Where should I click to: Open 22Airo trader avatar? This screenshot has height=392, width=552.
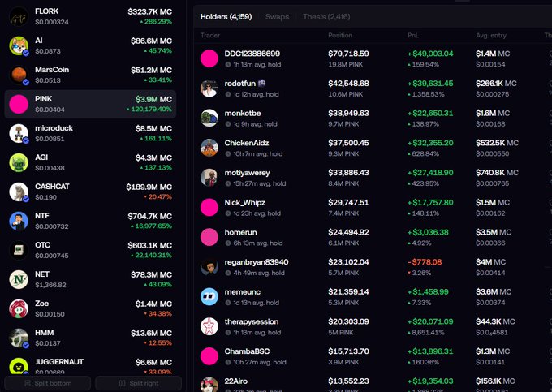pos(209,384)
